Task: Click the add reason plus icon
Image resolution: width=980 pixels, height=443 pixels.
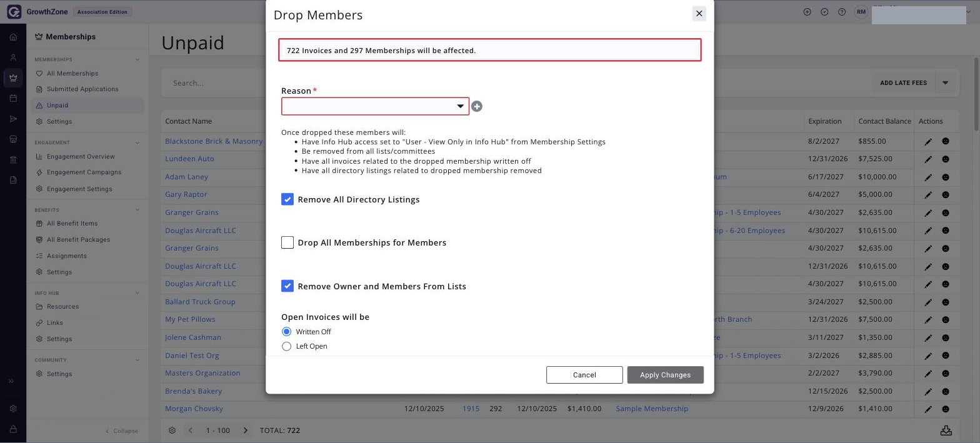Action: (477, 107)
